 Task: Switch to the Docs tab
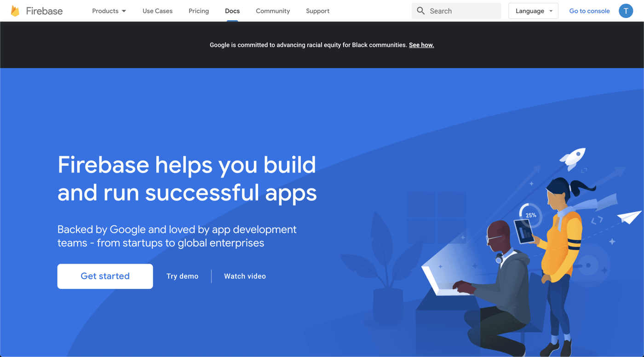(232, 11)
